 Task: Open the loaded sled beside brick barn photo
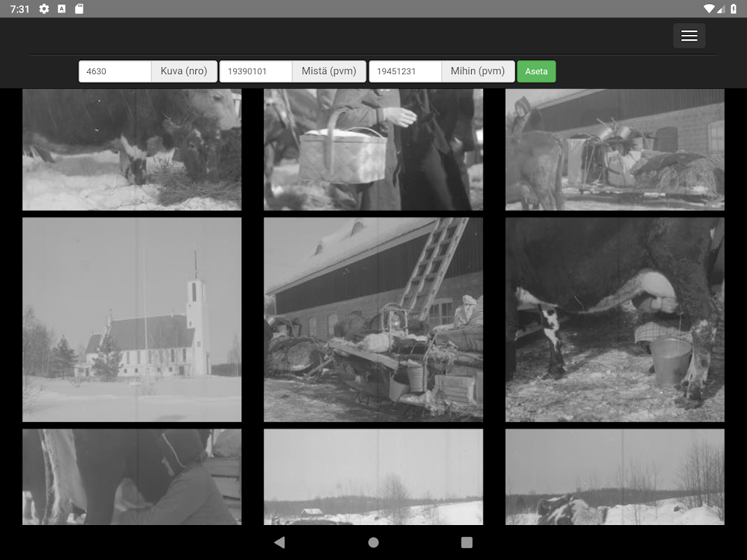[615, 150]
